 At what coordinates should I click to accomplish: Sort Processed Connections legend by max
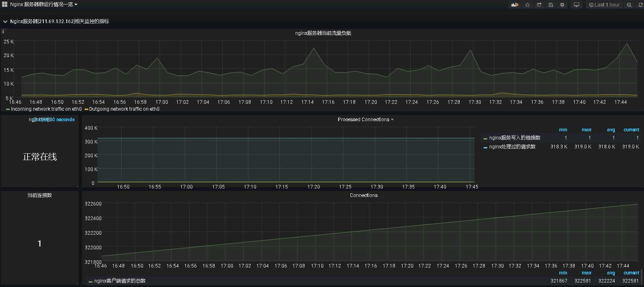coord(586,130)
